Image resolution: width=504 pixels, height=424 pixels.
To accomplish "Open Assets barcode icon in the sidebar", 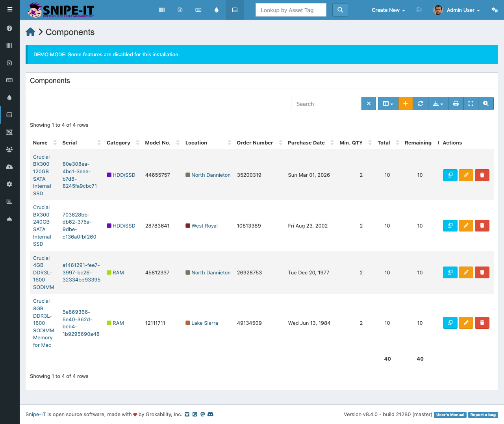I will click(9, 46).
